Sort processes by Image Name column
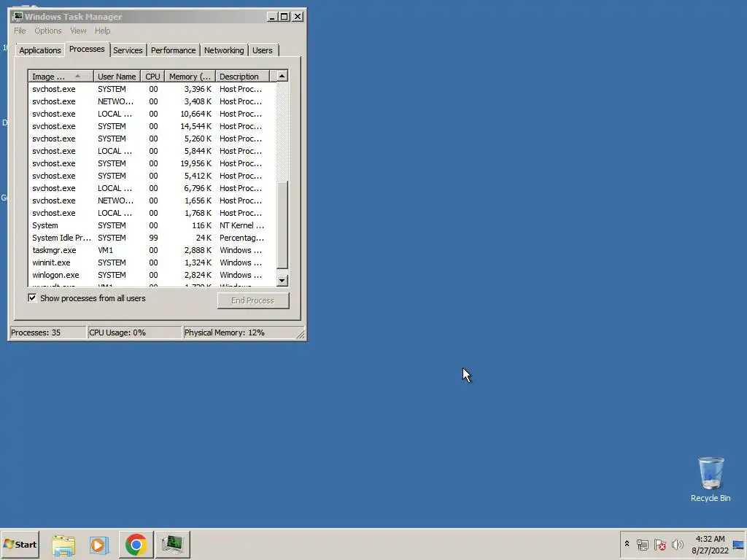The height and width of the screenshot is (560, 747). point(61,76)
